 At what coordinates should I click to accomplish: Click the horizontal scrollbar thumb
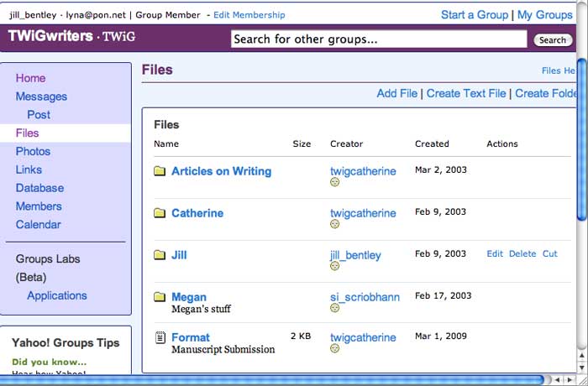pos(273,380)
